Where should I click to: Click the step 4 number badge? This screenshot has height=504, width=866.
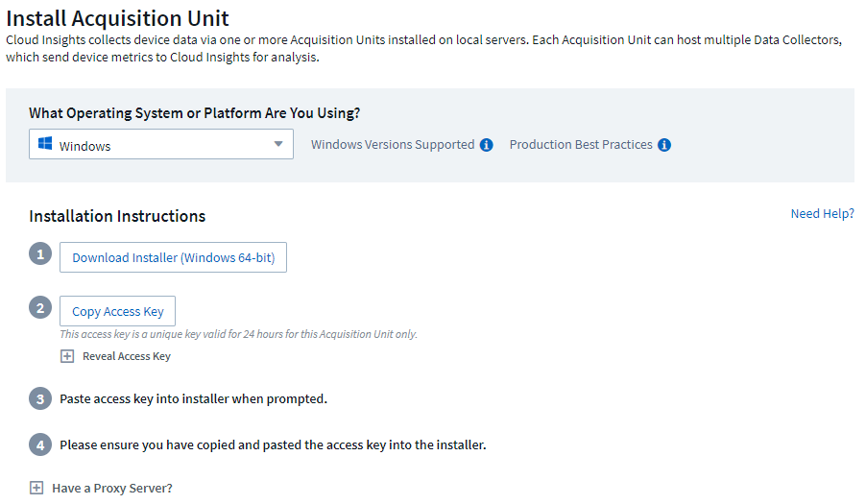click(39, 445)
